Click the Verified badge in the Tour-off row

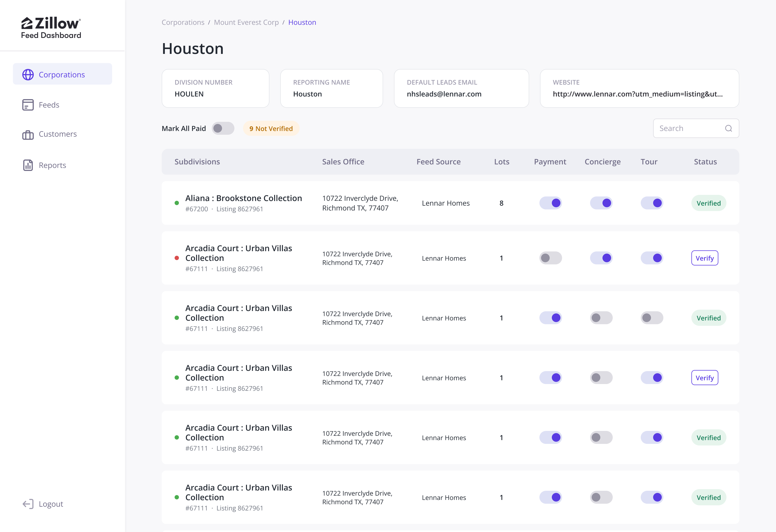tap(709, 318)
